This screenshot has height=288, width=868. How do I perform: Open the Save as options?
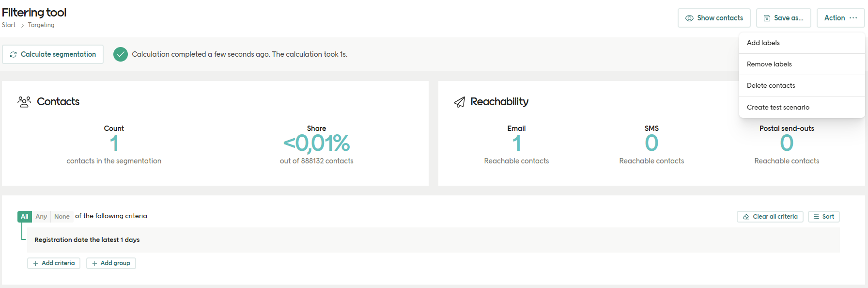point(783,18)
